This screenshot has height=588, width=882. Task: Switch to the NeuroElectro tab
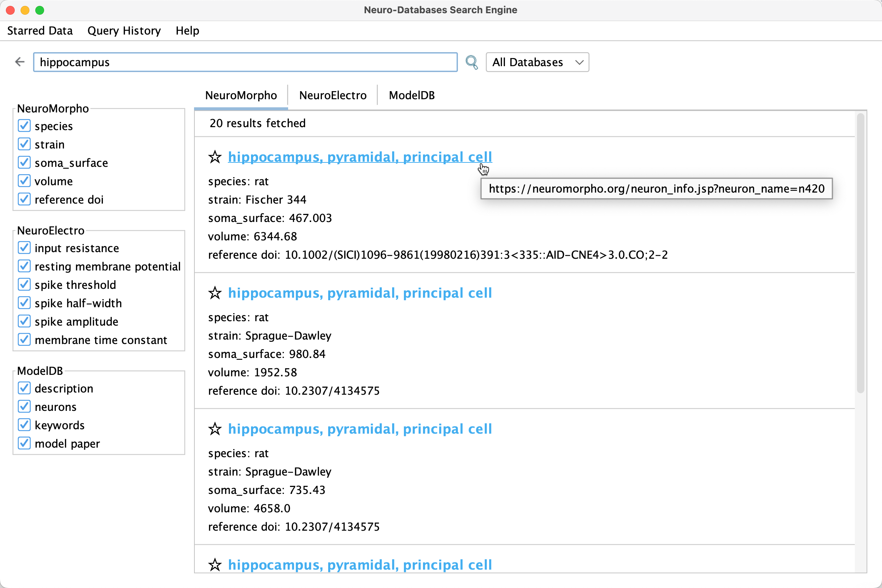click(333, 95)
